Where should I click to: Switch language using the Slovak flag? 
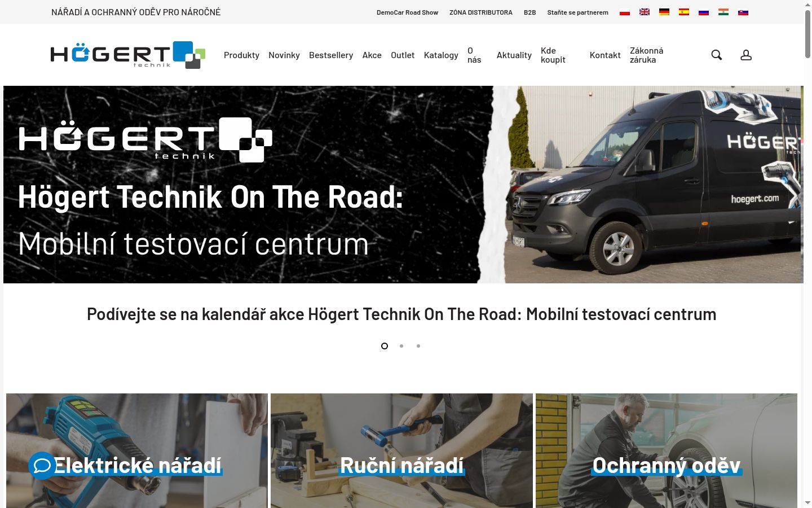tap(743, 12)
